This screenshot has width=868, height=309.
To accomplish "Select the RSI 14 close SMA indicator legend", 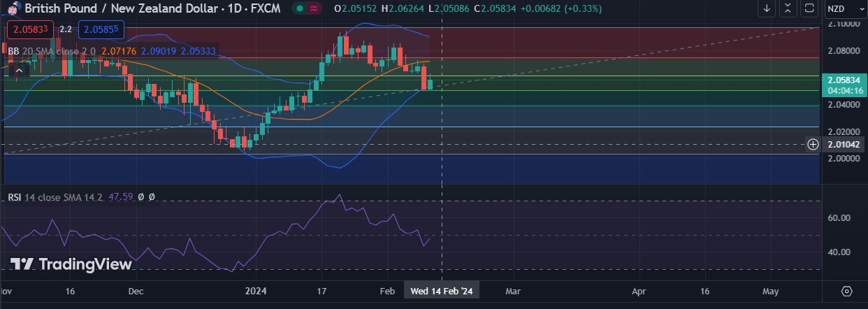I will pyautogui.click(x=56, y=197).
